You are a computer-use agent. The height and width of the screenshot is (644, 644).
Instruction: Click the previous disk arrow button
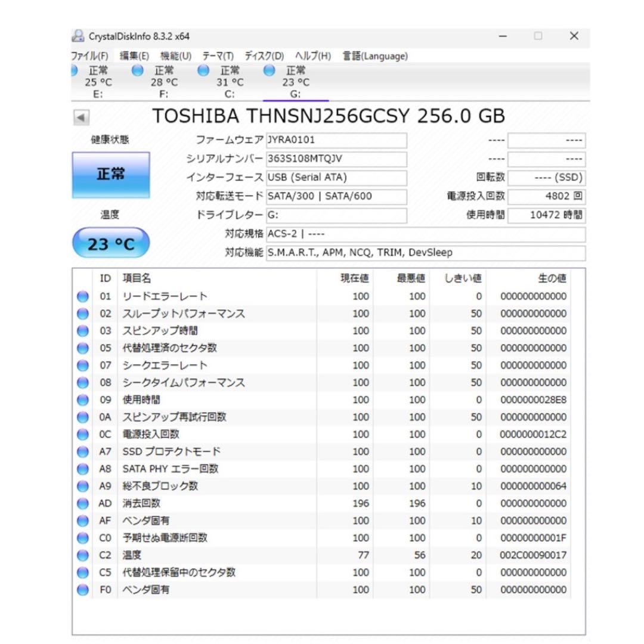pos(81,118)
